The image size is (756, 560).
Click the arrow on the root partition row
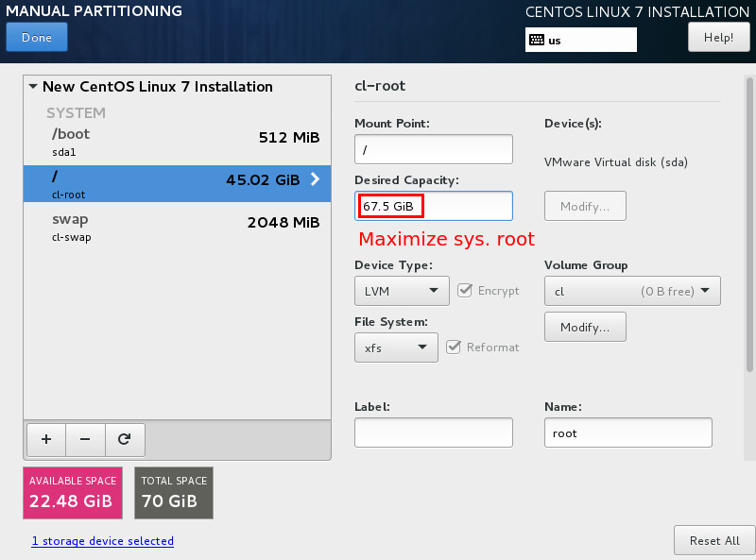pyautogui.click(x=315, y=179)
